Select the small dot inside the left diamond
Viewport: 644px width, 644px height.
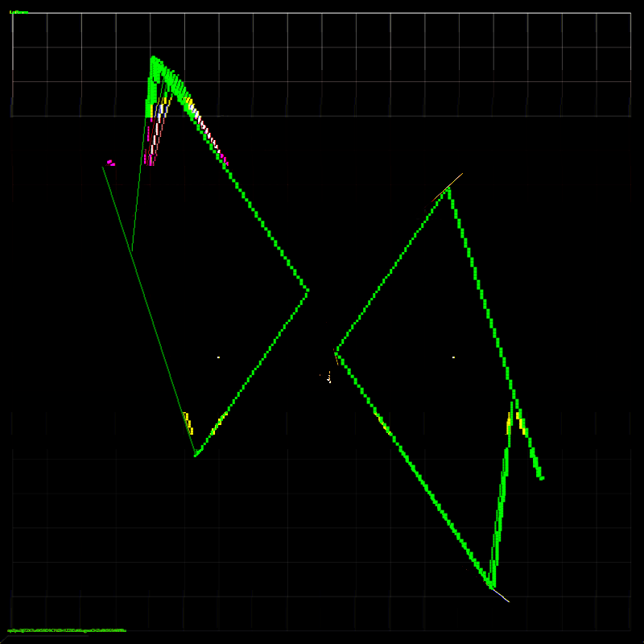tap(218, 357)
